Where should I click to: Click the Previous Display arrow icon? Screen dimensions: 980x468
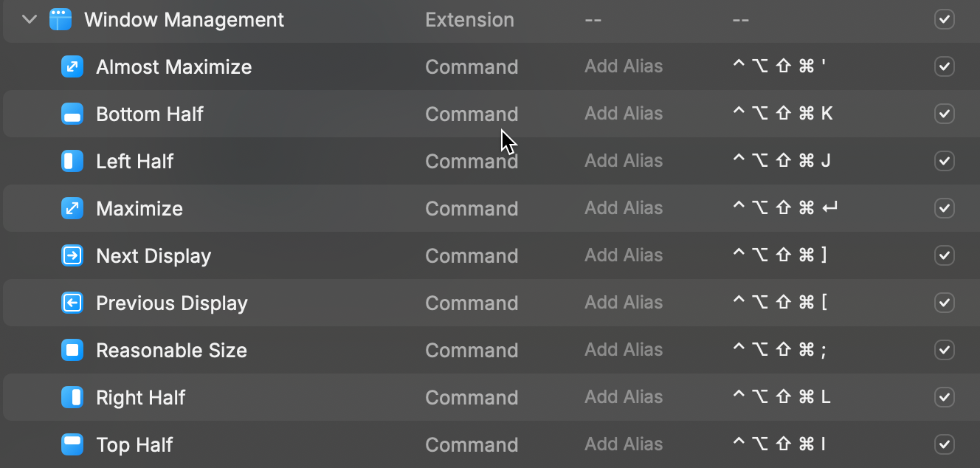pyautogui.click(x=72, y=303)
